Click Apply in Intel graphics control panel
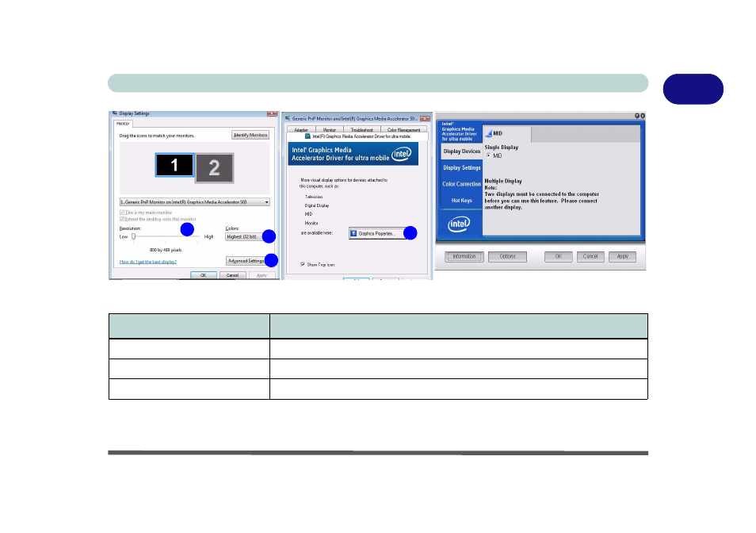The width and height of the screenshot is (756, 533). click(622, 257)
